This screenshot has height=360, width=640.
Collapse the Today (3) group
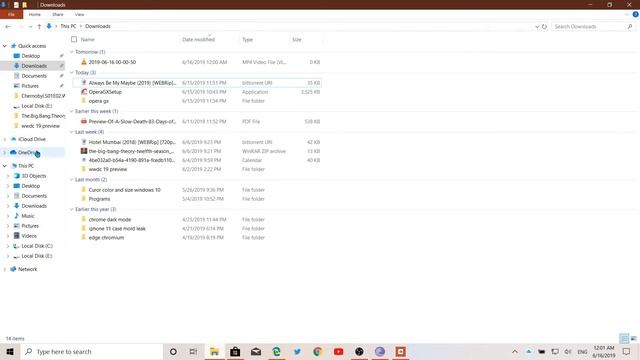72,73
